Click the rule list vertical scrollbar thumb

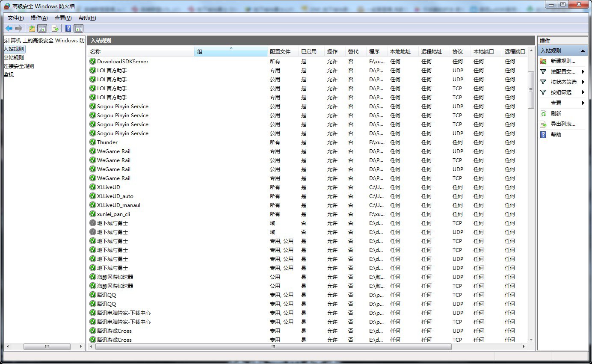point(531,90)
